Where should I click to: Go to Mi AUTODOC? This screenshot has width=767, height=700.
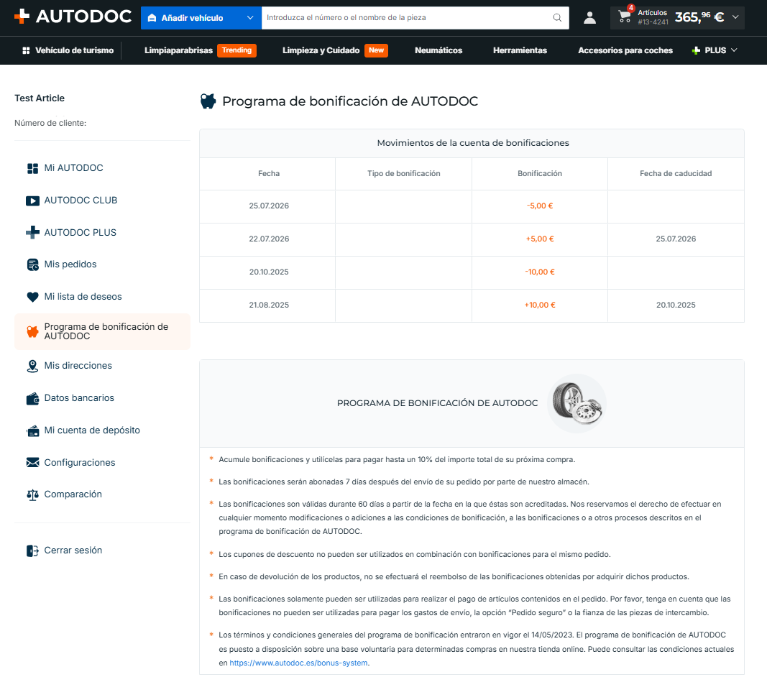pos(74,167)
